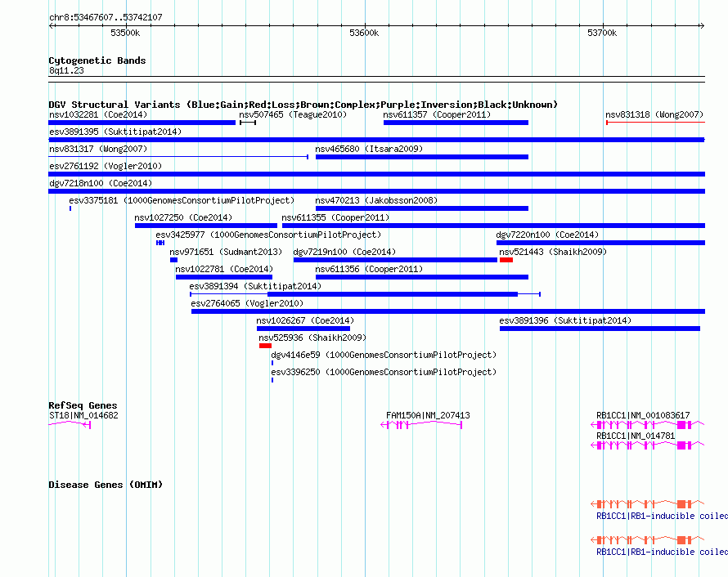Click the RefSeq Genes track title
Viewport: 728px width, 577px height.
83,405
